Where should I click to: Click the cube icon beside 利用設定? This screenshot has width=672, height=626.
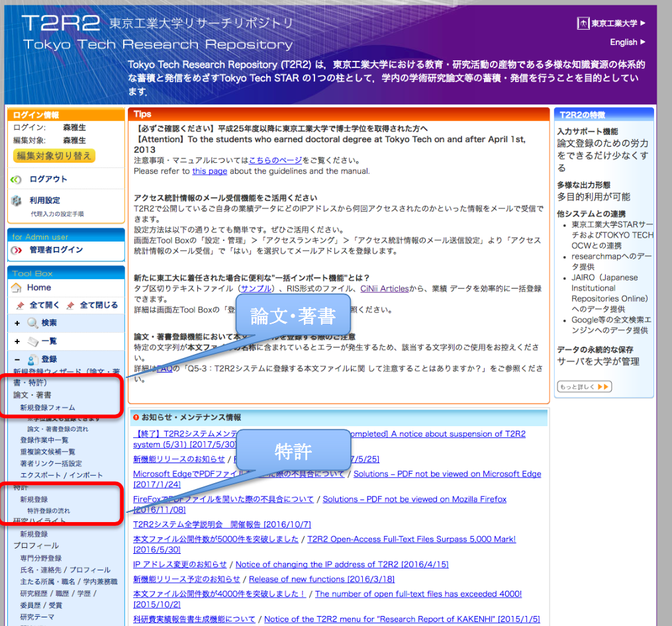click(17, 201)
